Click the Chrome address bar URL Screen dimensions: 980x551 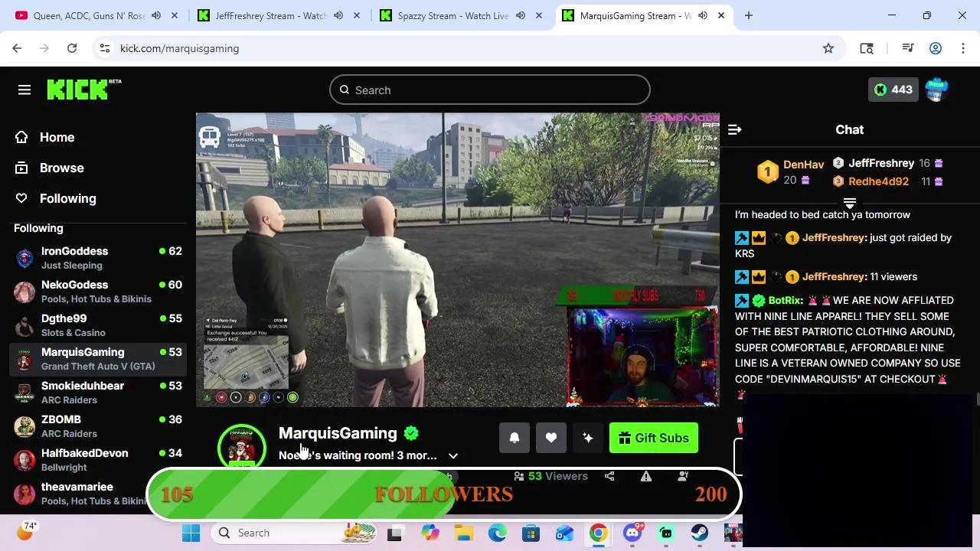pyautogui.click(x=179, y=48)
